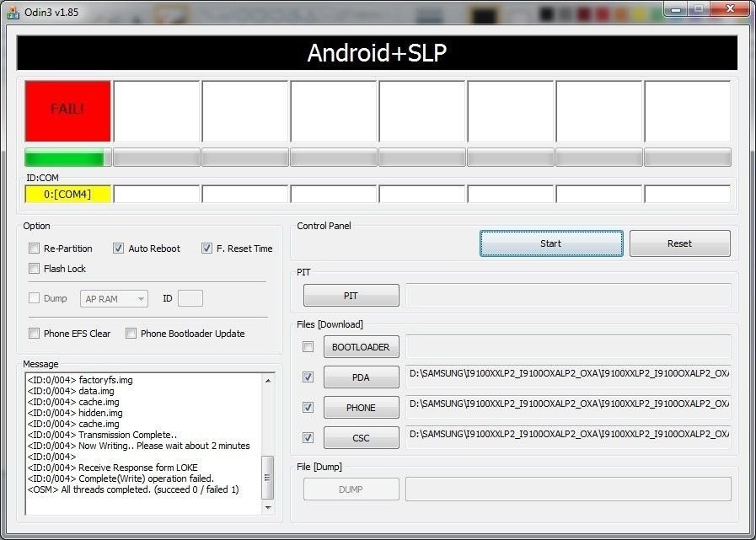Click the Reset button
756x540 pixels.
[680, 243]
